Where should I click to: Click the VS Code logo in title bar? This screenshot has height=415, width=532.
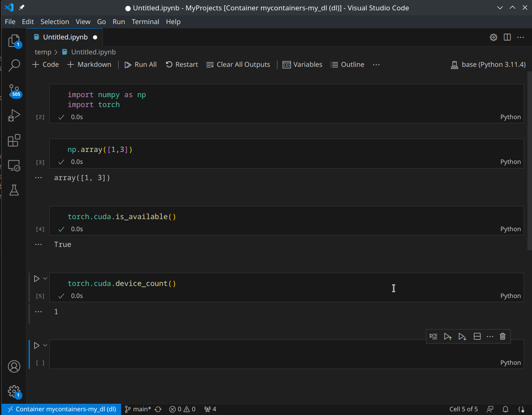pos(9,7)
